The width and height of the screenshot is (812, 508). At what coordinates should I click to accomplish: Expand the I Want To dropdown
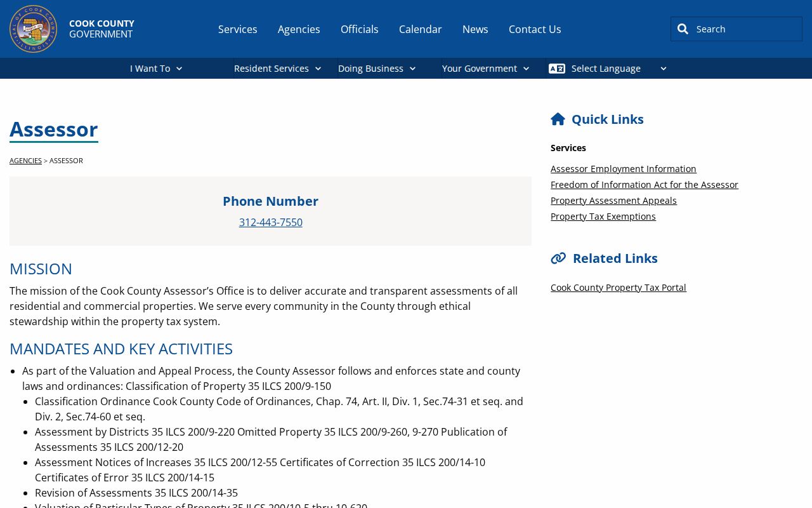click(x=156, y=69)
